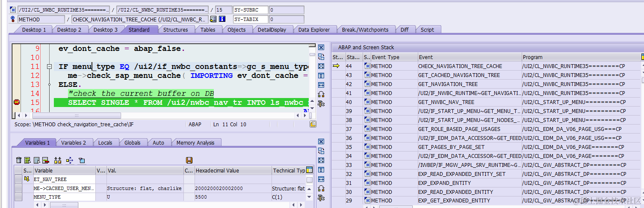Click the vertical resize icon beside source code

[321, 76]
